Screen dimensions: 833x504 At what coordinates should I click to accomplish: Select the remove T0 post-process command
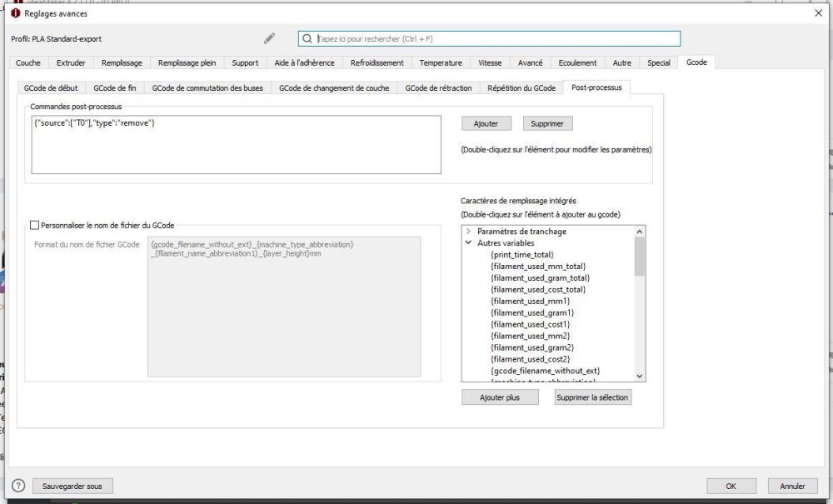95,122
